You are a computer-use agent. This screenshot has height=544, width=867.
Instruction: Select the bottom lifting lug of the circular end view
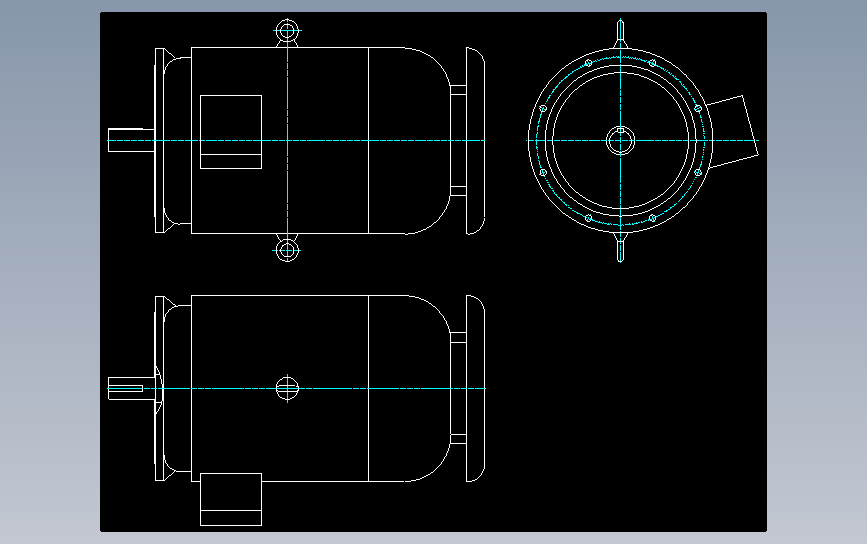[x=620, y=247]
